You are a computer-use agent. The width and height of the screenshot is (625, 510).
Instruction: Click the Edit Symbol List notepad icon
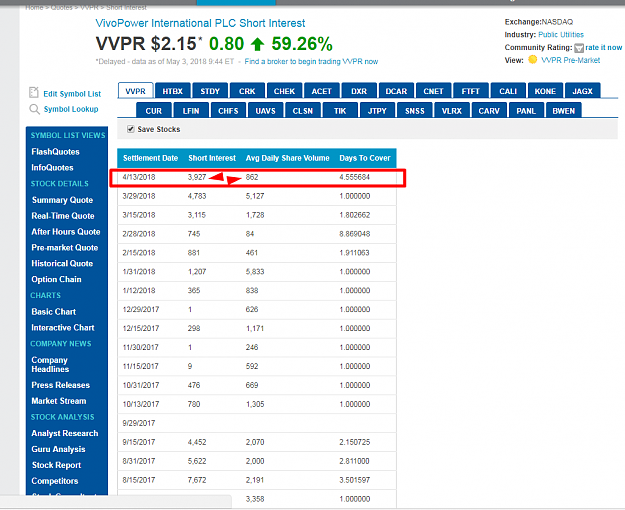coord(34,93)
